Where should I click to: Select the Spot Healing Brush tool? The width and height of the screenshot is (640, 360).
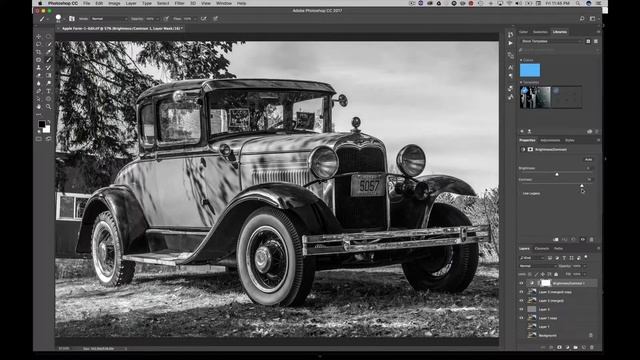[39, 60]
